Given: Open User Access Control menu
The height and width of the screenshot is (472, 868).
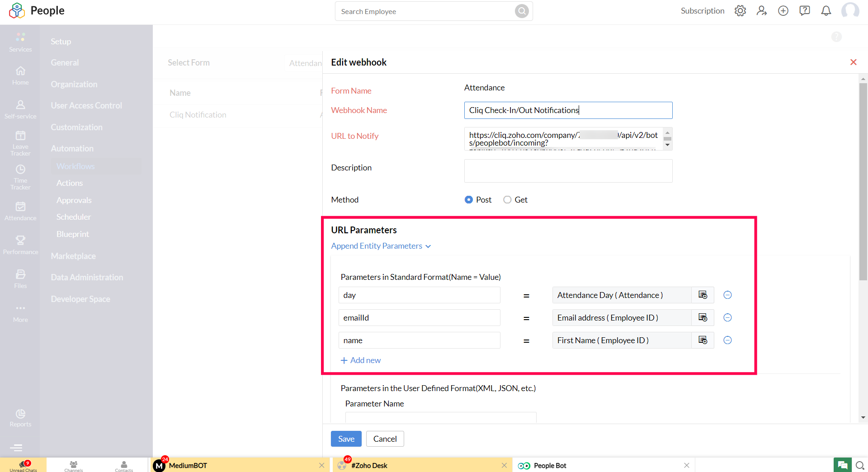Looking at the screenshot, I should pos(86,106).
